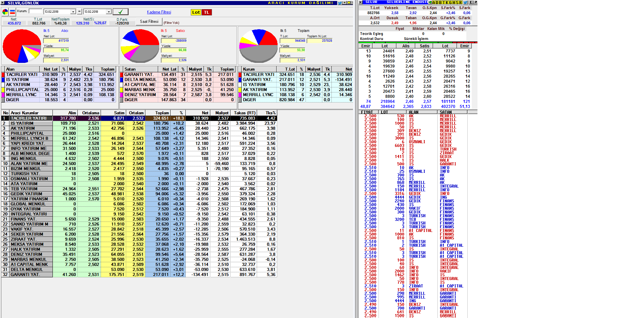Open the start date dropdown
Screen dimensions: 644x318
pos(73,12)
